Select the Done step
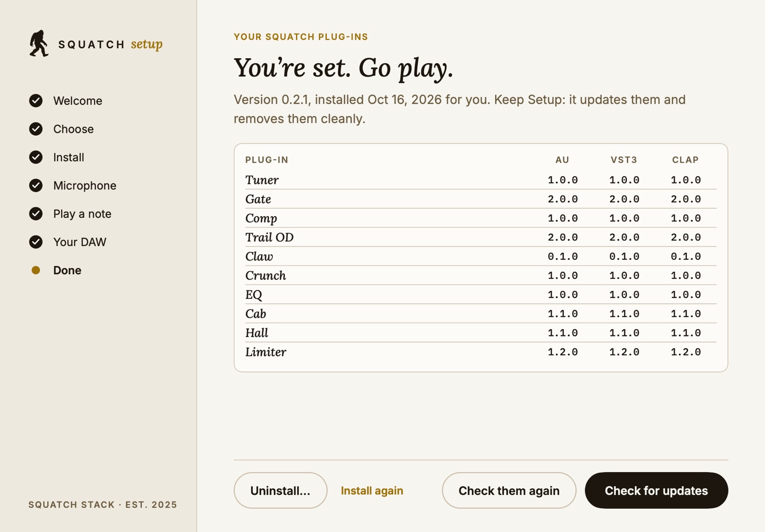Image resolution: width=765 pixels, height=532 pixels. tap(67, 270)
